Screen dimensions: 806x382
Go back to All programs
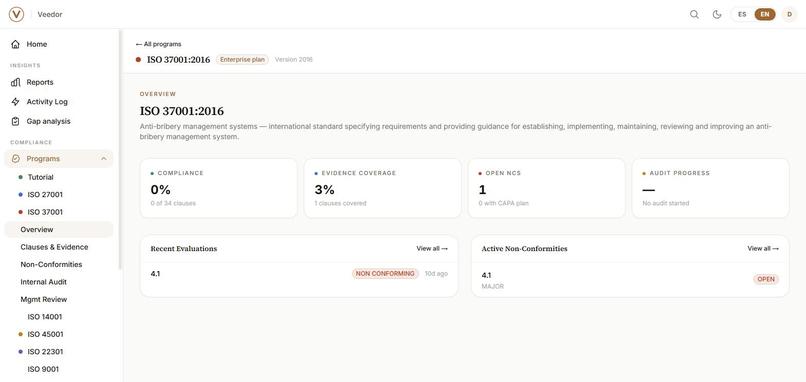point(158,44)
